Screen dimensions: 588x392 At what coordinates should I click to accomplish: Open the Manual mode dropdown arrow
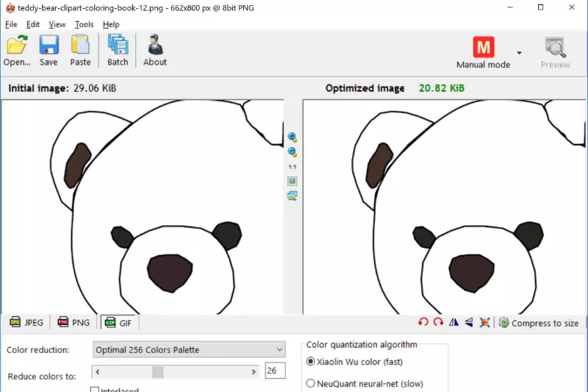tap(519, 53)
